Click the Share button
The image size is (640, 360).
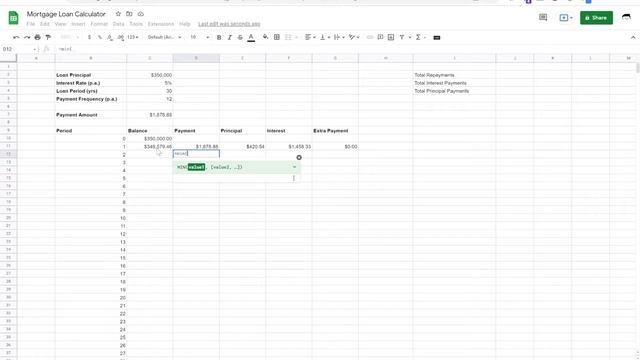[596, 18]
